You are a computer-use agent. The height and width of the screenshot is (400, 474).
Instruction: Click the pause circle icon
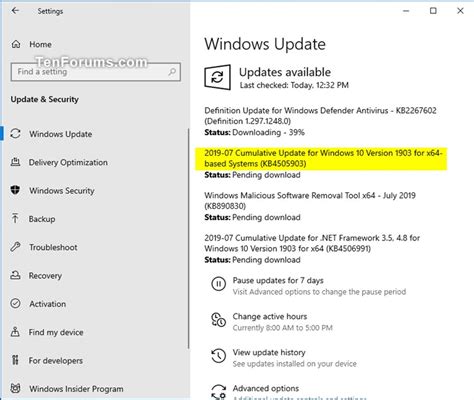219,284
